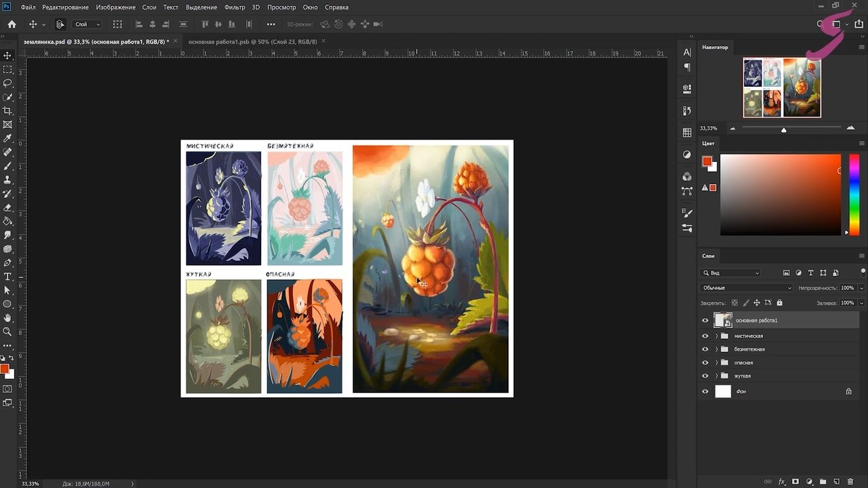Select the Фон layer thumbnail
The width and height of the screenshot is (868, 488).
(723, 391)
